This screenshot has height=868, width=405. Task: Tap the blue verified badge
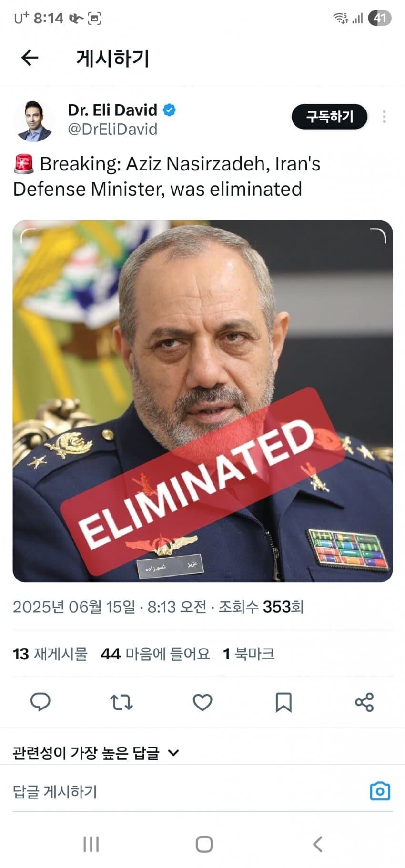(x=170, y=110)
